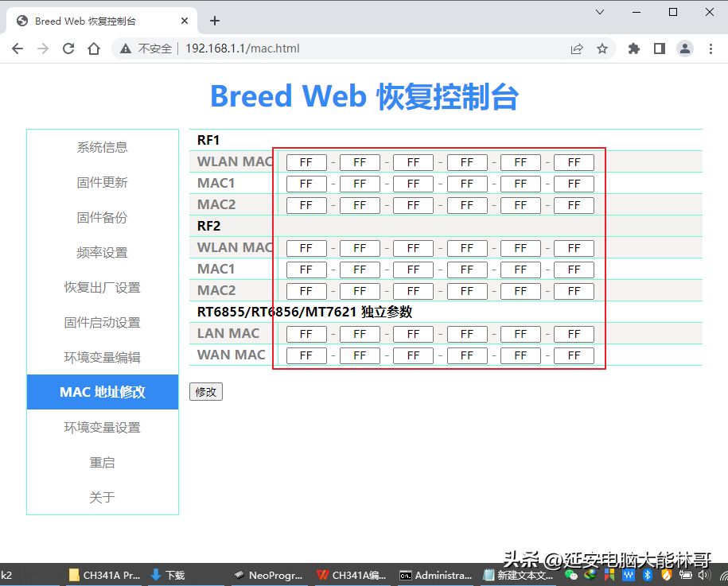The height and width of the screenshot is (586, 728).
Task: Open 下载 taskbar item
Action: (x=168, y=576)
